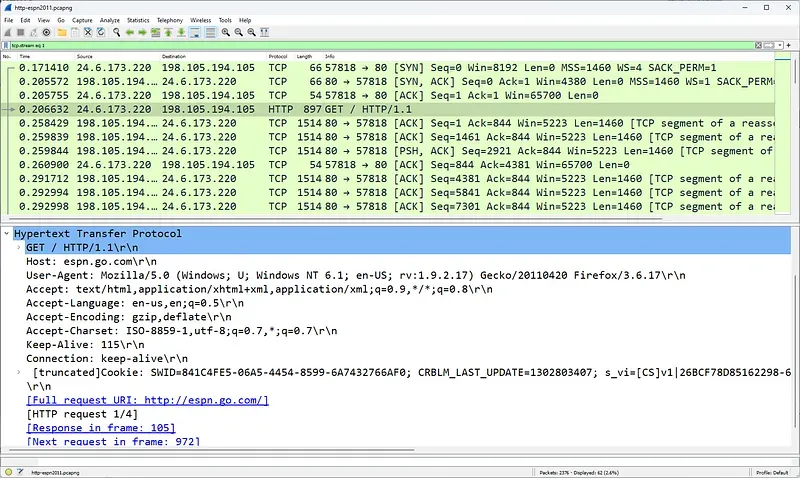Click the display filter input field
Screen dimensions: 800x478
click(382, 45)
